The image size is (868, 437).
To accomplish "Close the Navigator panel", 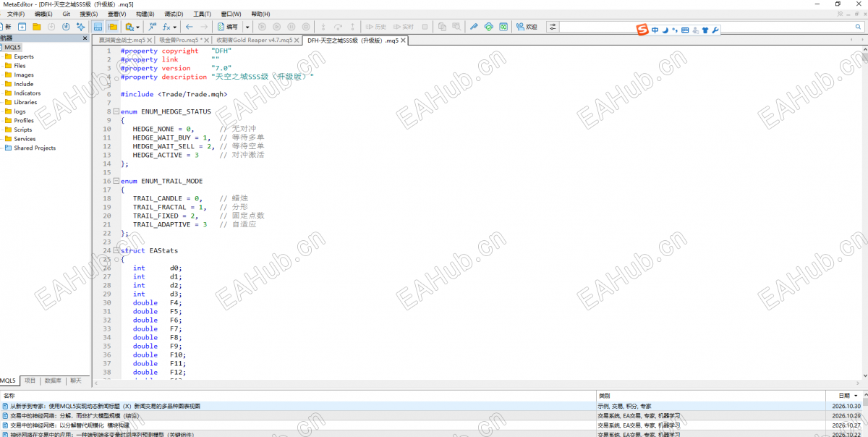I will (x=85, y=38).
